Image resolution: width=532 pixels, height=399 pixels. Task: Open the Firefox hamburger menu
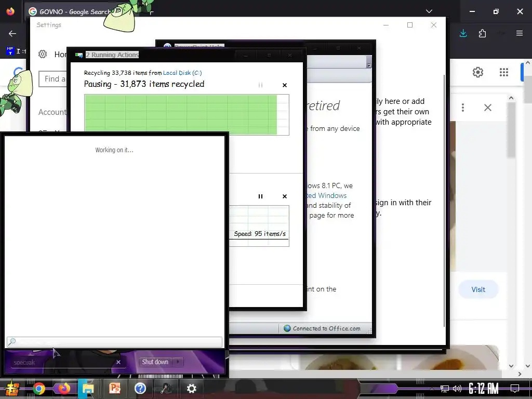coord(520,33)
